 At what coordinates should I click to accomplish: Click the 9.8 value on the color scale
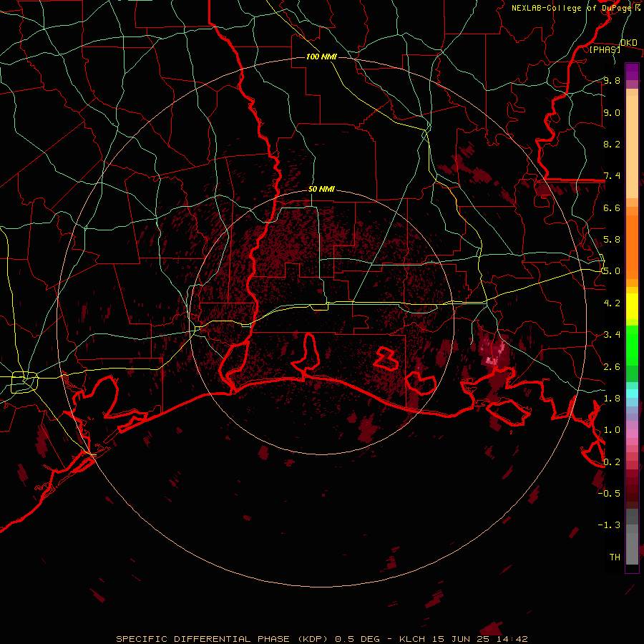612,80
